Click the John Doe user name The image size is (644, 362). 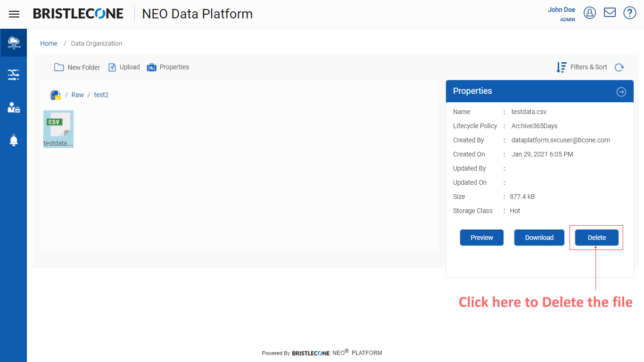pos(561,9)
